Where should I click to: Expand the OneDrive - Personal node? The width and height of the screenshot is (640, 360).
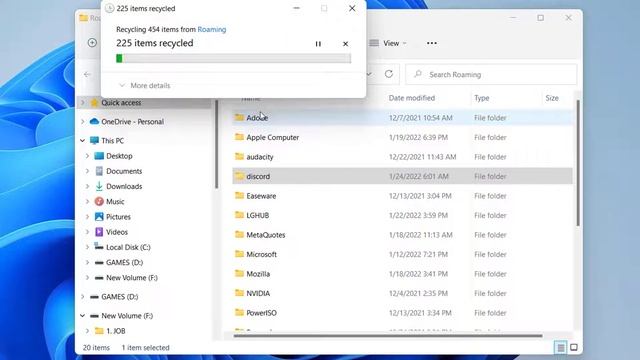click(82, 122)
